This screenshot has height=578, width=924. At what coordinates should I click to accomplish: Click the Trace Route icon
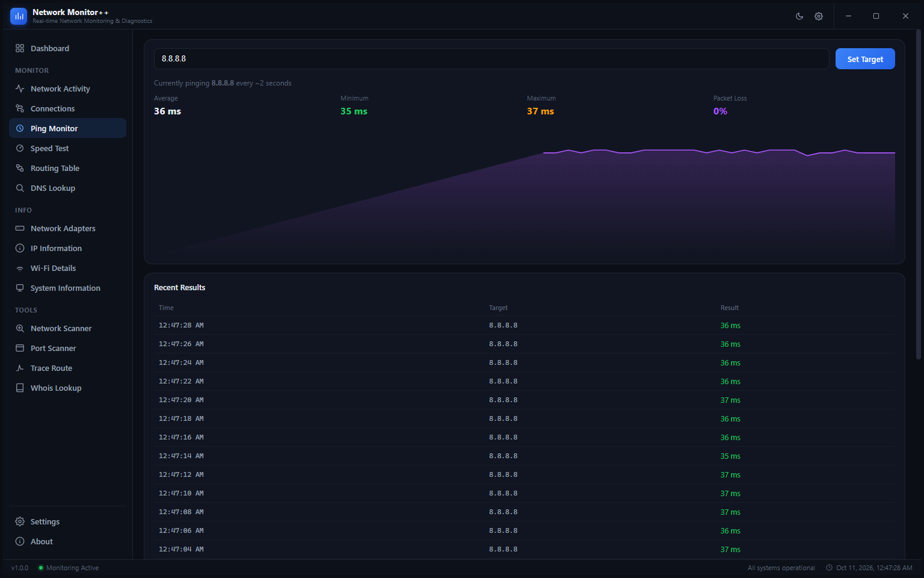pyautogui.click(x=20, y=368)
